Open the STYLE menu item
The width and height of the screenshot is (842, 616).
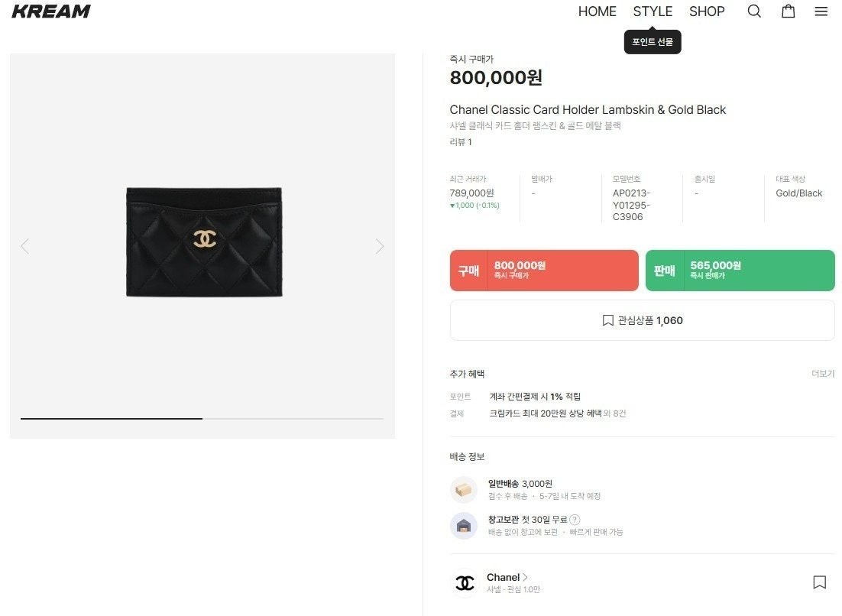tap(653, 11)
